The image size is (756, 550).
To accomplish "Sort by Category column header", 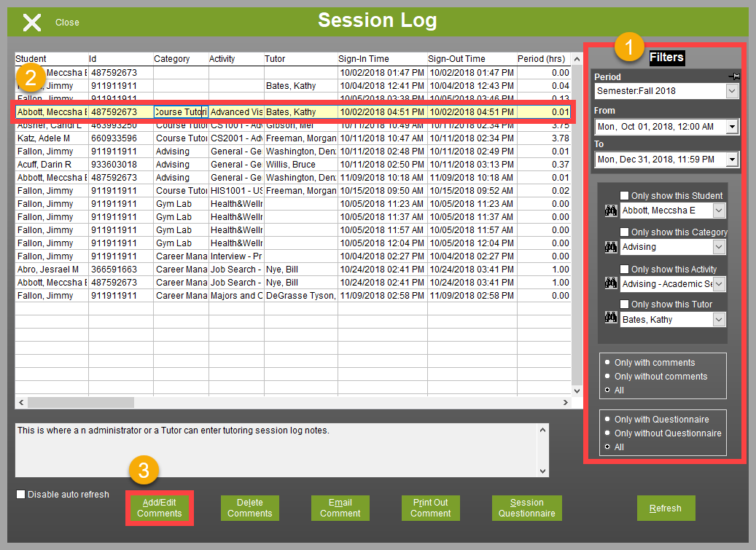I will pyautogui.click(x=181, y=59).
